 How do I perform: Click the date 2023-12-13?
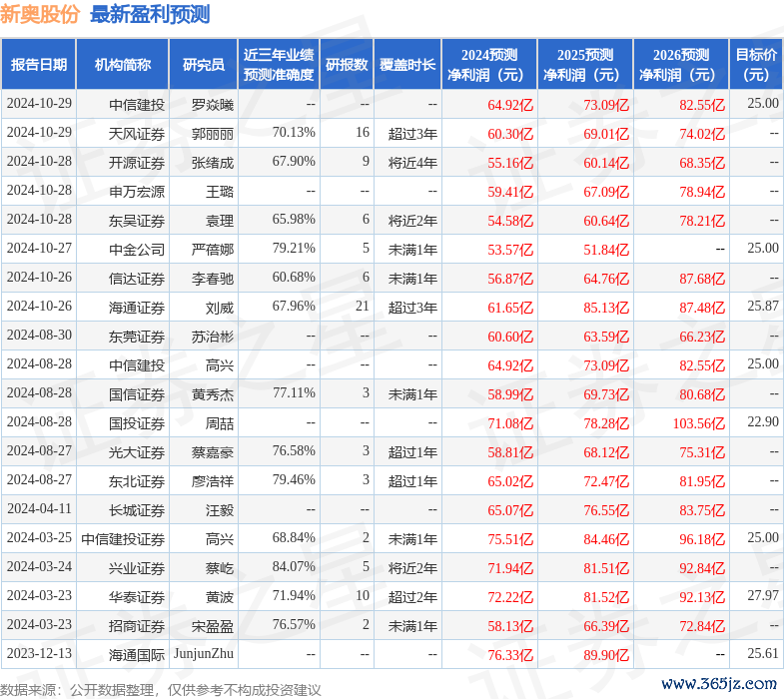[x=40, y=654]
